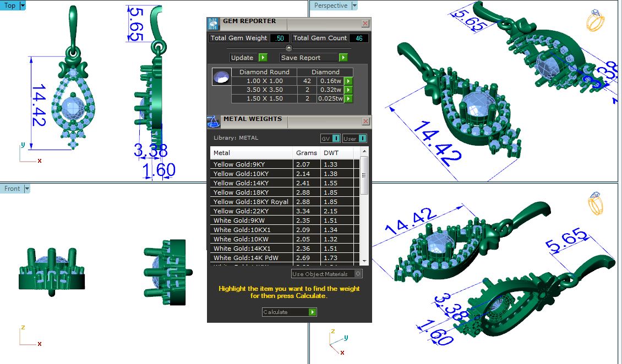Select the round diamond gem thumbnail
The image size is (622, 364).
tap(221, 76)
